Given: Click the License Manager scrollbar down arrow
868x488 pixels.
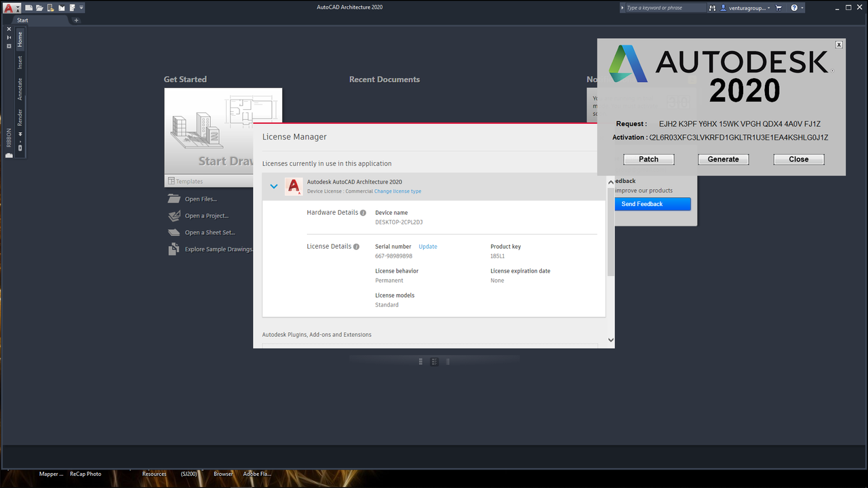Looking at the screenshot, I should (x=610, y=340).
